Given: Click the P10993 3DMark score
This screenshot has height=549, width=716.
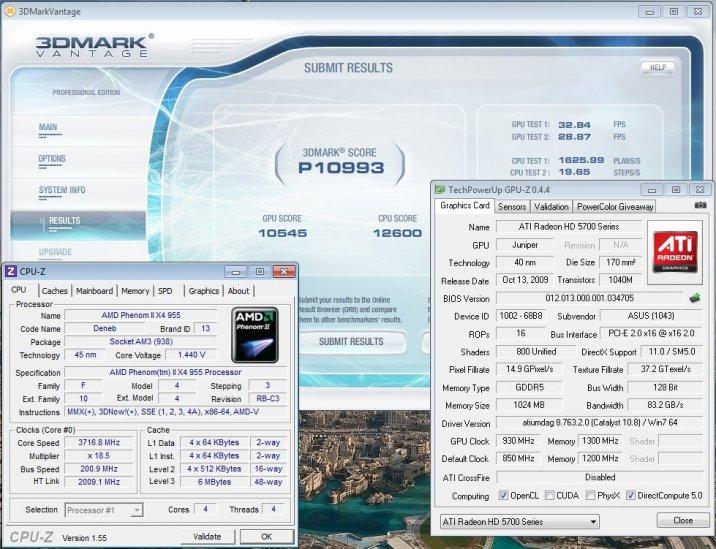Looking at the screenshot, I should pos(341,168).
